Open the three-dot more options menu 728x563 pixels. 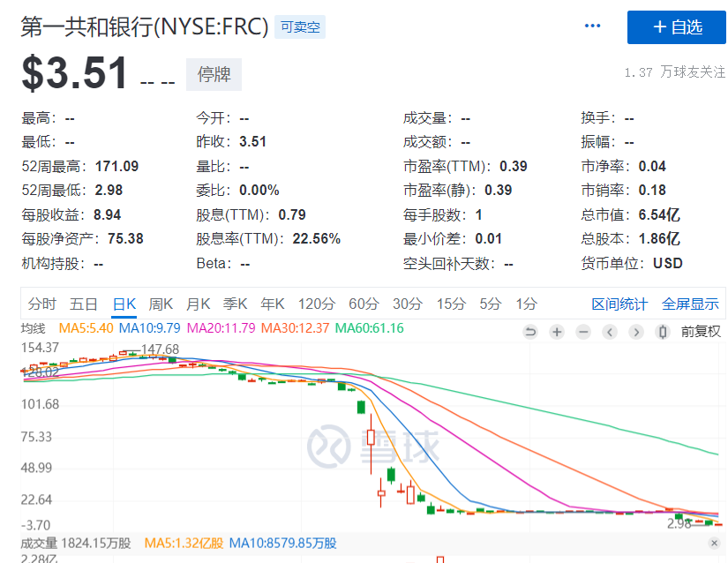592,26
